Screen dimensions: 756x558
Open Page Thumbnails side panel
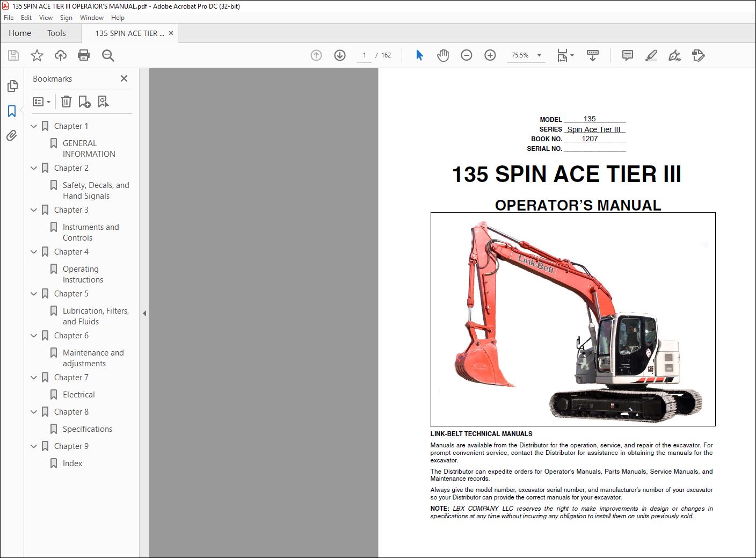12,86
